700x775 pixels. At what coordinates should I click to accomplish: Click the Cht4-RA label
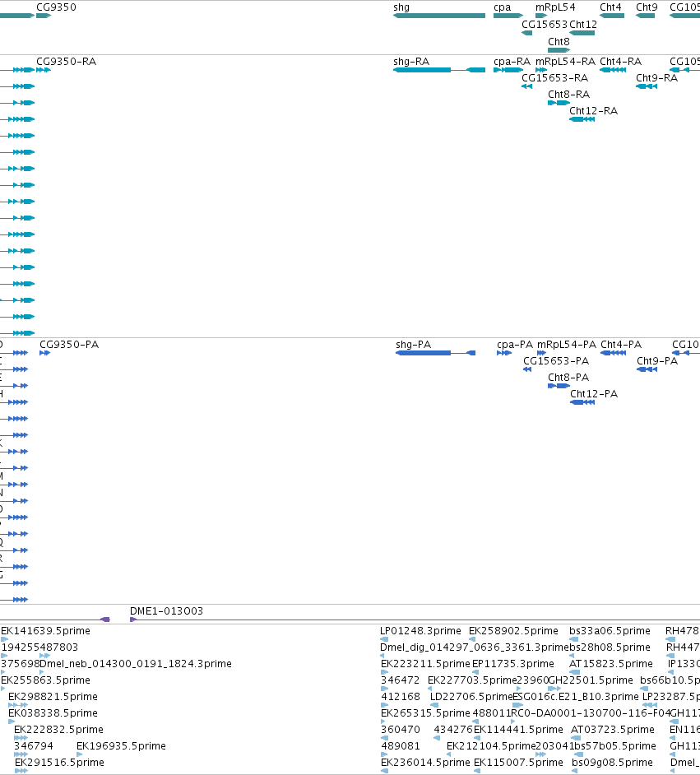[620, 61]
